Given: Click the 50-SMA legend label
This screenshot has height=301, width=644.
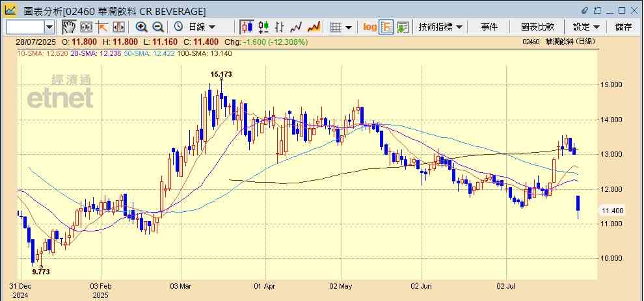Looking at the screenshot, I should (150, 53).
